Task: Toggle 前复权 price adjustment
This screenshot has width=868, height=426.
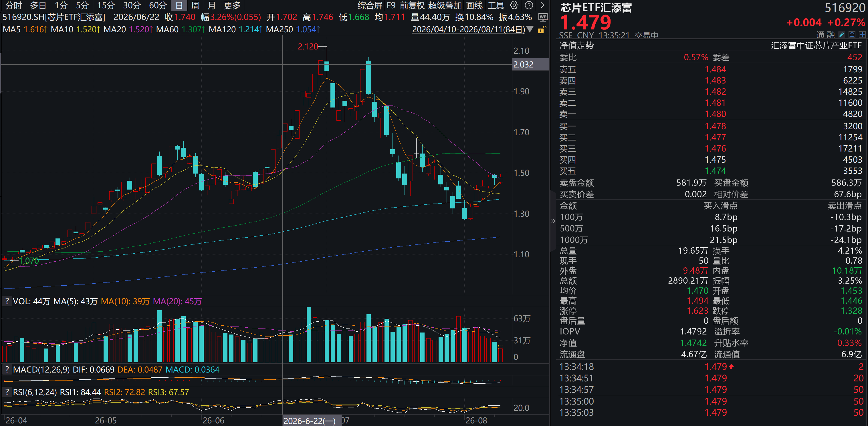Action: pyautogui.click(x=412, y=5)
